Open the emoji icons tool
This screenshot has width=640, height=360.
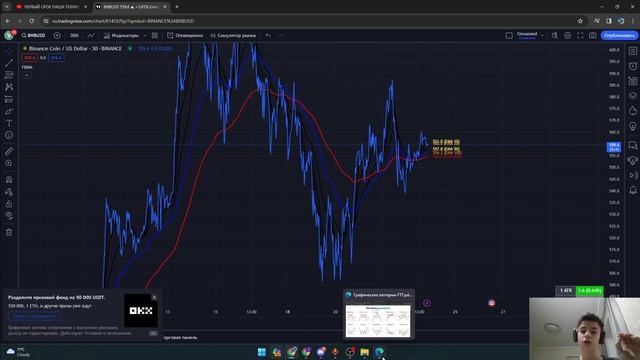tap(9, 135)
